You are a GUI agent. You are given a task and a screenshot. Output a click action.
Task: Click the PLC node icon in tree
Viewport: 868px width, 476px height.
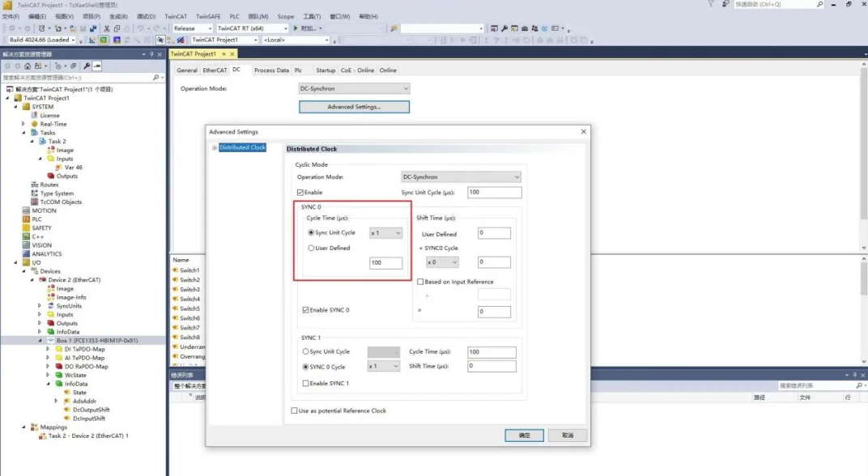click(x=26, y=219)
